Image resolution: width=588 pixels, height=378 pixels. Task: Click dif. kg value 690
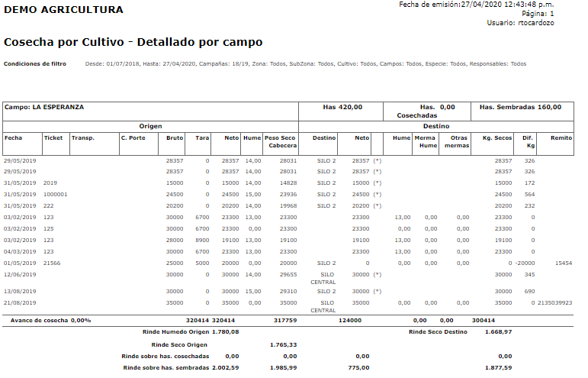pyautogui.click(x=529, y=292)
